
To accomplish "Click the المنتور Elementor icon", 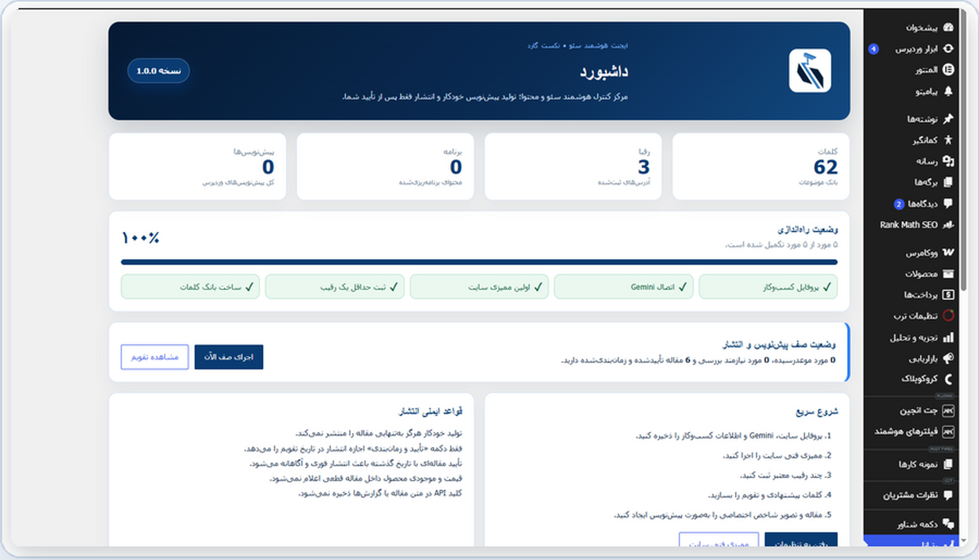I will pos(948,70).
